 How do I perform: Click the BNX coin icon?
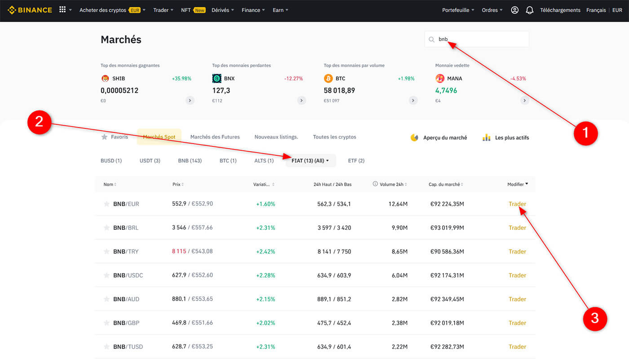(x=217, y=79)
